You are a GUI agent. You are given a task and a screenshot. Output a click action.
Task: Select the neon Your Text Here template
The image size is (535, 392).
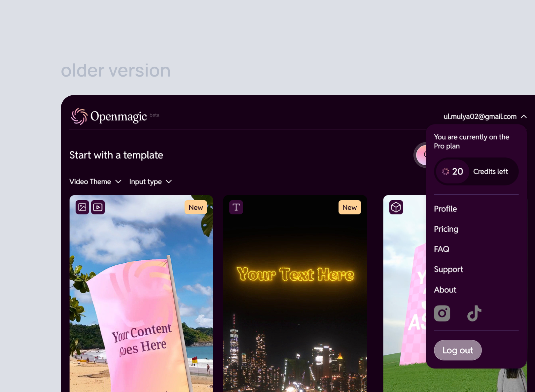(295, 294)
